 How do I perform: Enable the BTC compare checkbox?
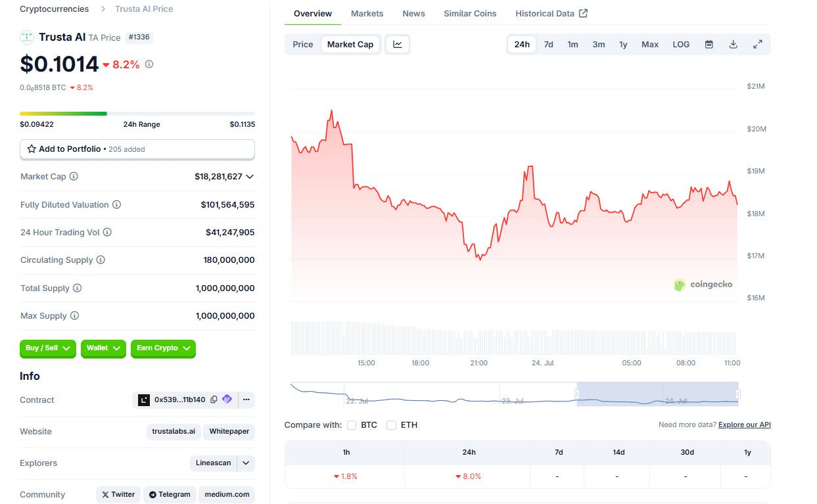(x=352, y=425)
